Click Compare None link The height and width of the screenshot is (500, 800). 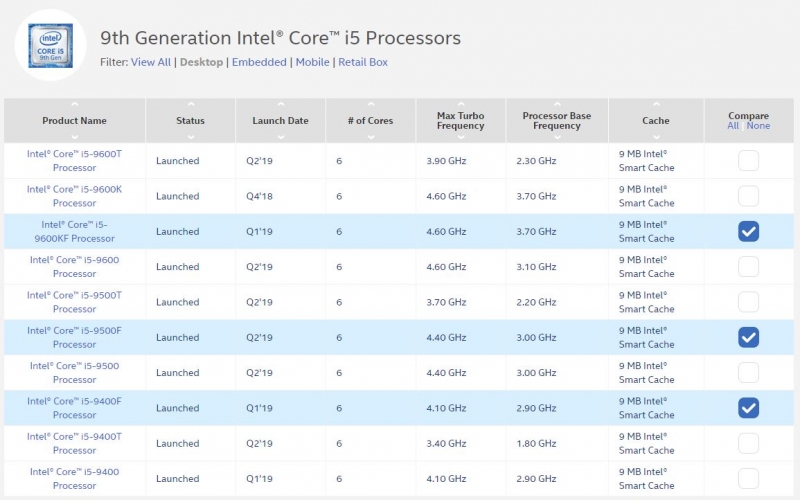tap(758, 126)
